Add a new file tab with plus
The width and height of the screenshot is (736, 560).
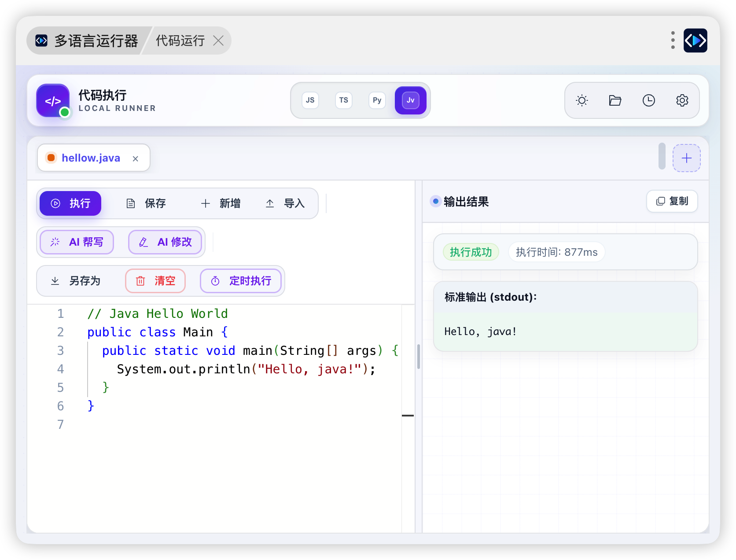click(x=687, y=158)
